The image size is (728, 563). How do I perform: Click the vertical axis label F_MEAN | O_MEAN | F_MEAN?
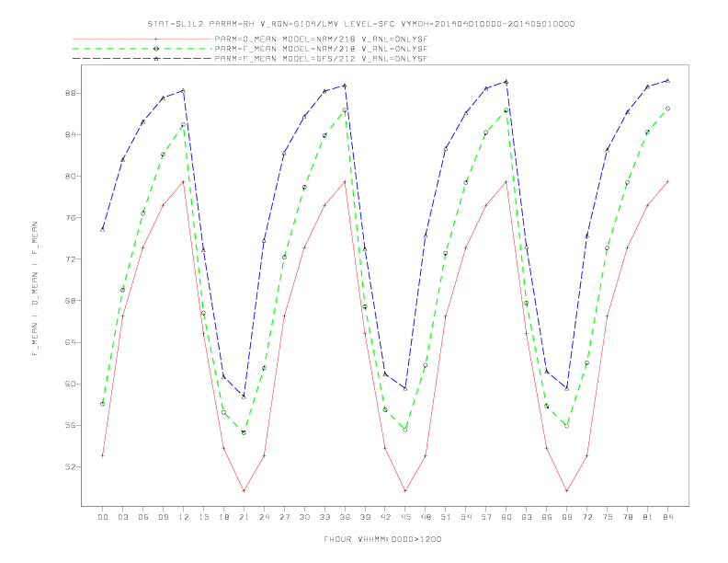pos(35,289)
